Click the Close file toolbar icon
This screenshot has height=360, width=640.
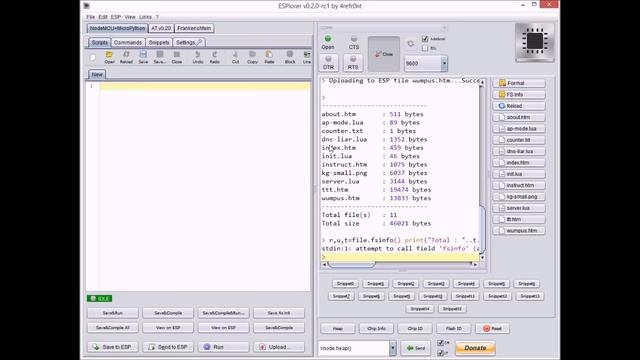pyautogui.click(x=177, y=57)
